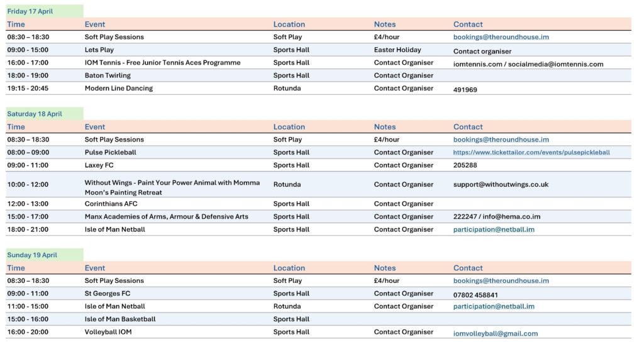Viewport: 644px width, 347px height.
Task: Click Saturday's Soft Play bookings email link
Action: point(501,140)
